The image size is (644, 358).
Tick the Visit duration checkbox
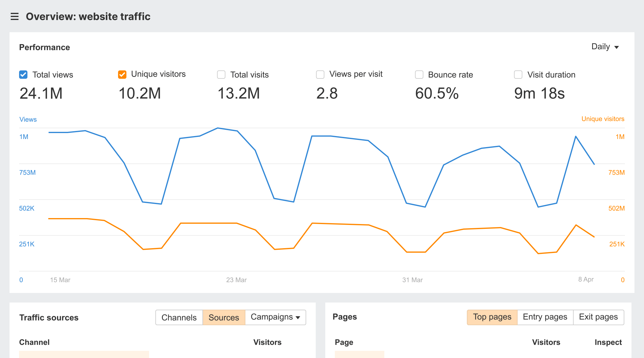pos(518,75)
